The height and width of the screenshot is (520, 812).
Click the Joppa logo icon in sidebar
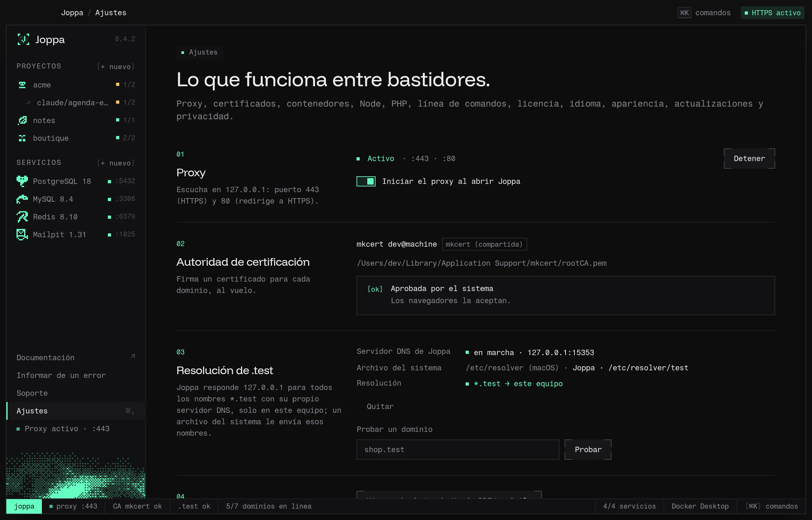pyautogui.click(x=23, y=40)
